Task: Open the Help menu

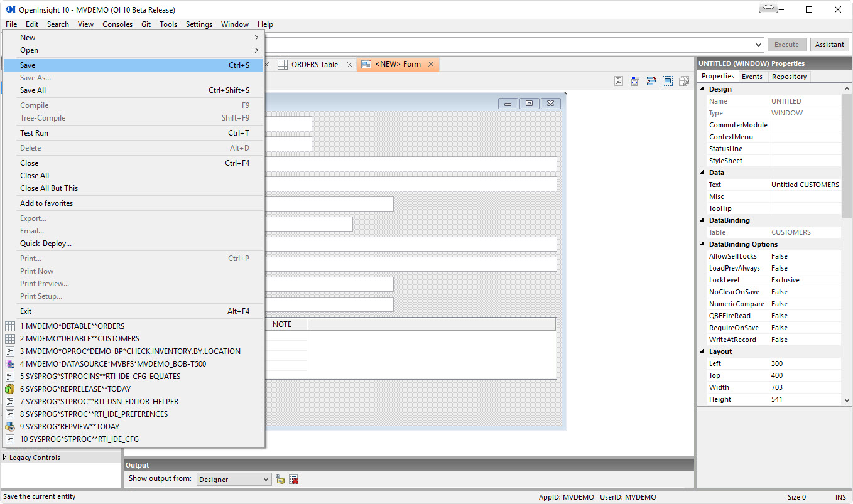Action: pos(265,24)
